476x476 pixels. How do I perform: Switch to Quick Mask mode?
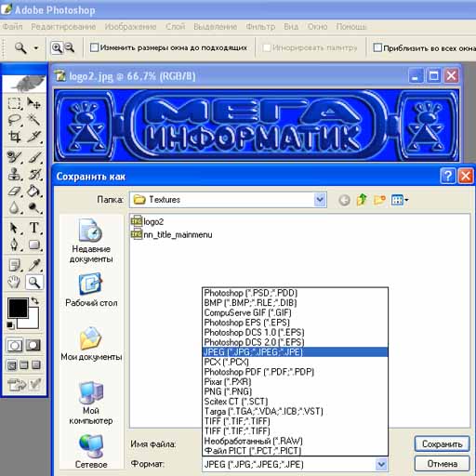coord(33,345)
